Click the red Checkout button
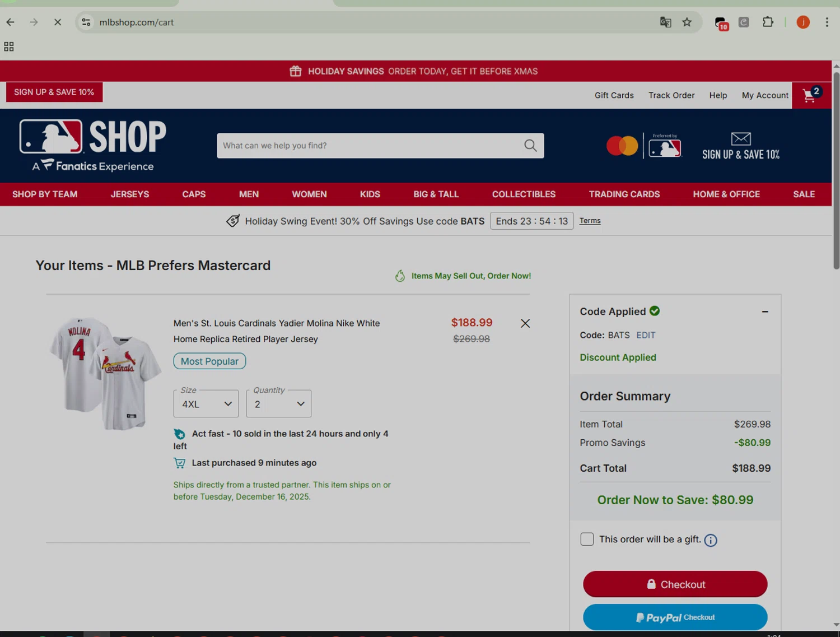This screenshot has width=840, height=637. 675,584
